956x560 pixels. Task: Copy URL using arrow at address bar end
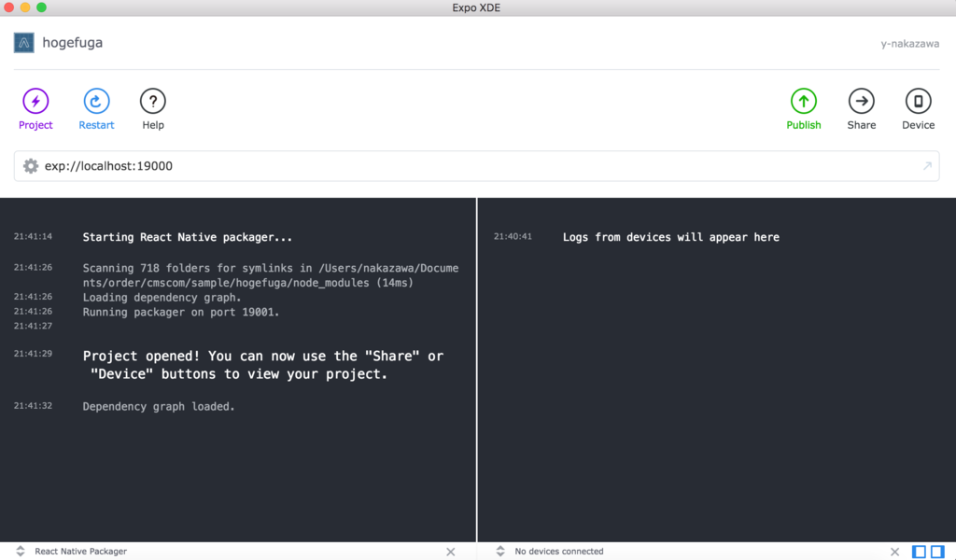tap(927, 166)
